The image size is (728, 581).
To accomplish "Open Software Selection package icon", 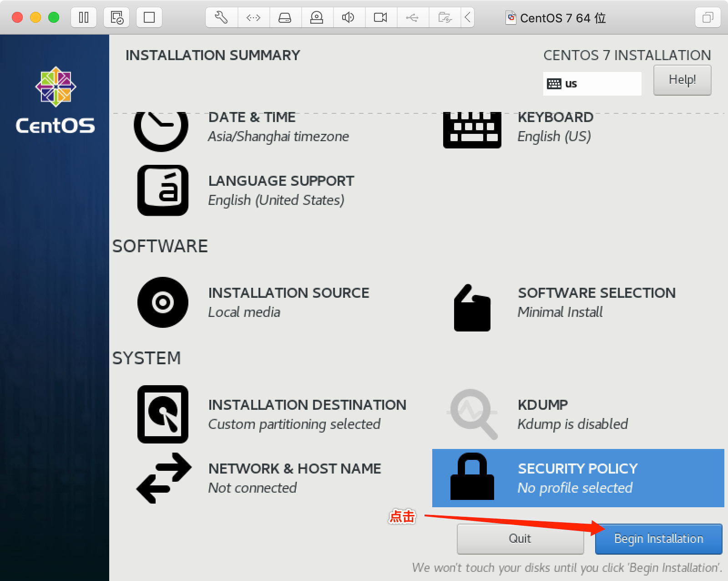I will [x=472, y=308].
